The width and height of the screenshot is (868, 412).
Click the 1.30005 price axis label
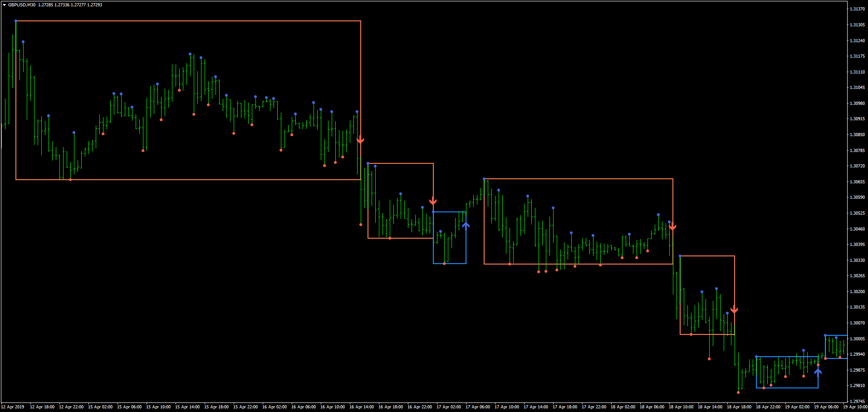[857, 339]
